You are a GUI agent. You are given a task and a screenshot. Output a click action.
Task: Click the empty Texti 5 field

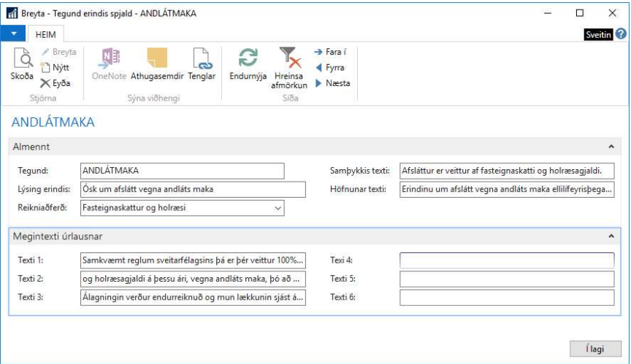507,279
